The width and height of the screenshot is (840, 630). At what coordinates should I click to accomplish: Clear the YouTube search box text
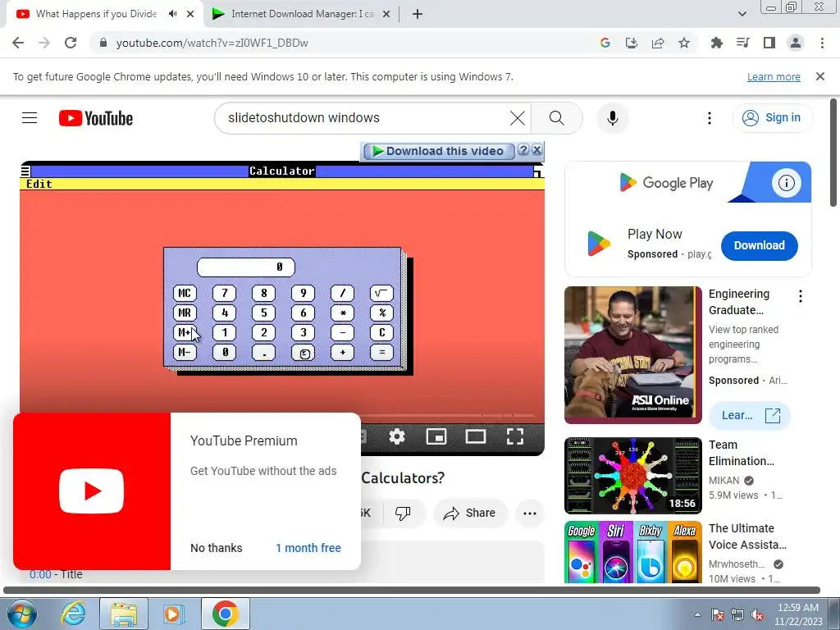(x=517, y=118)
